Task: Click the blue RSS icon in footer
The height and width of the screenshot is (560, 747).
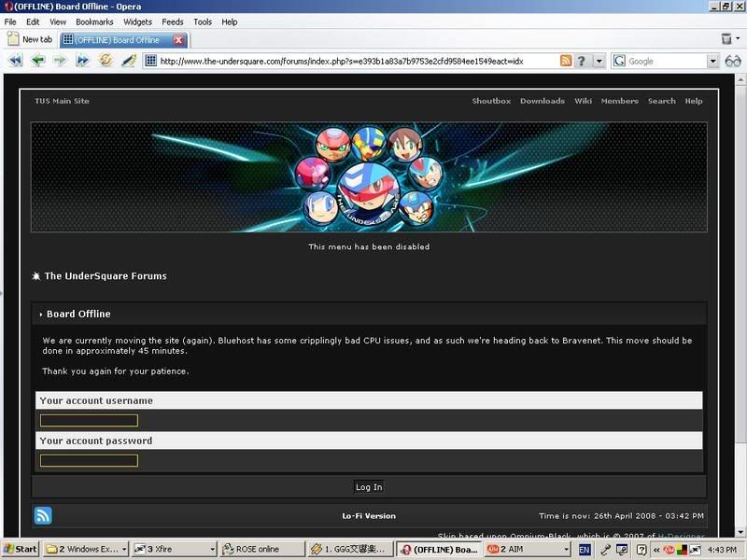Action: click(42, 515)
